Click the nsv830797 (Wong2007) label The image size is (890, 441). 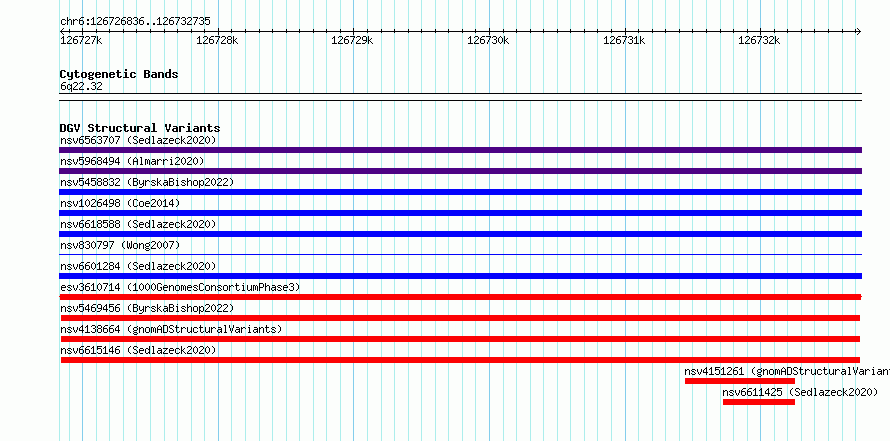(x=120, y=245)
